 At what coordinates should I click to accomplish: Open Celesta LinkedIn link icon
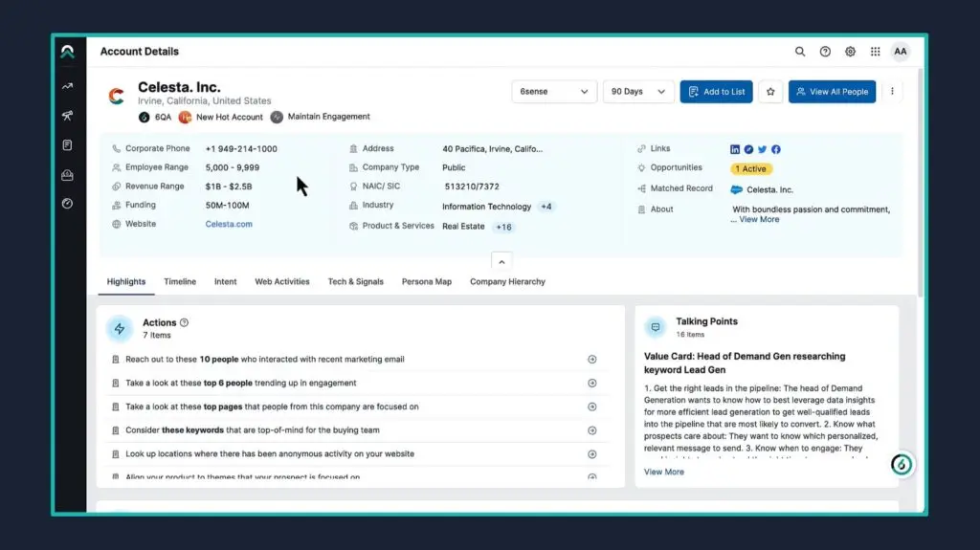[734, 149]
